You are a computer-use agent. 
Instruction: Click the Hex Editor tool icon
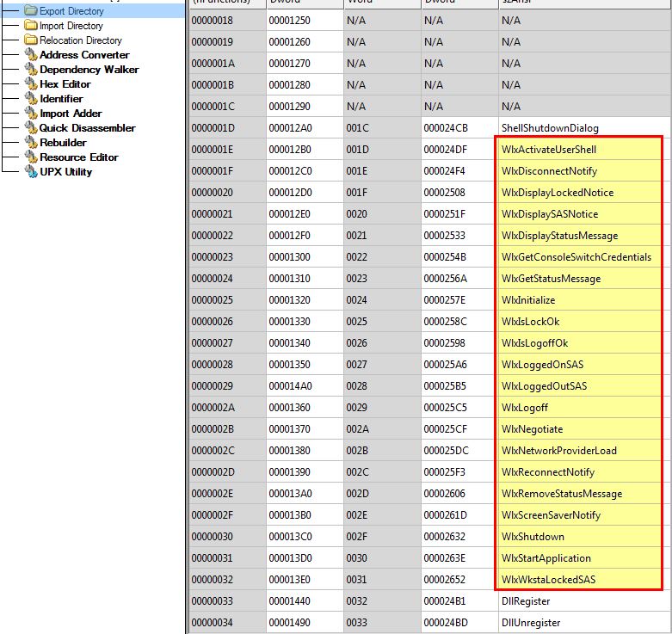31,83
